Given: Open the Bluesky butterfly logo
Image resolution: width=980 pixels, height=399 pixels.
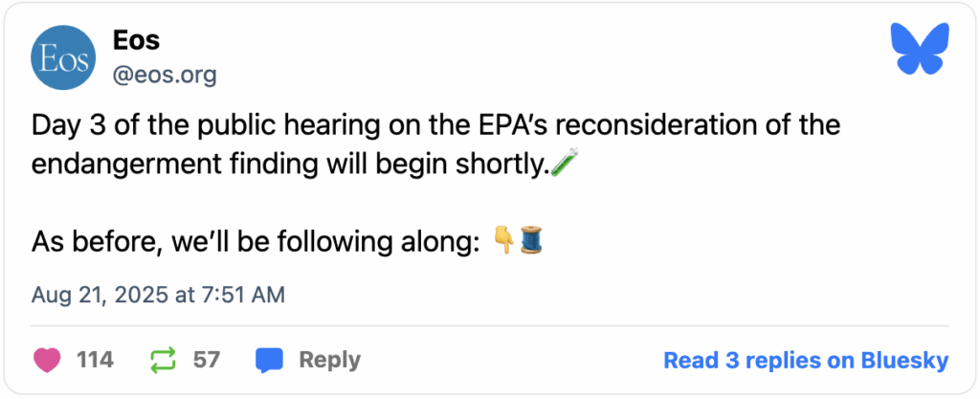Looking at the screenshot, I should click(922, 49).
